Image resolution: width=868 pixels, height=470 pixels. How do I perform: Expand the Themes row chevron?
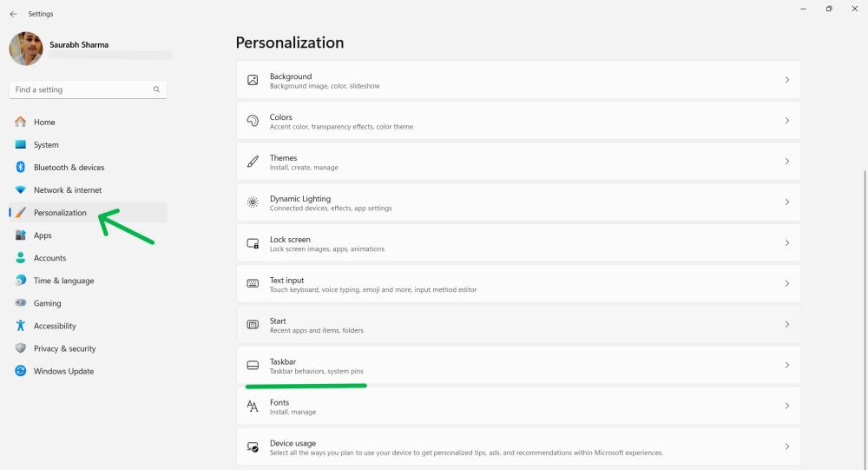pyautogui.click(x=786, y=162)
